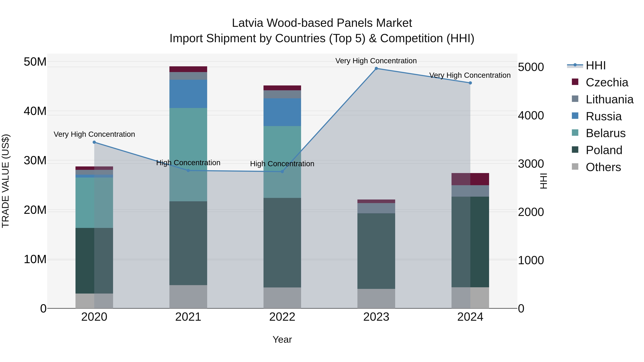Image resolution: width=644 pixels, height=362 pixels.
Task: Click the 50M left axis tick label
Action: 35,62
